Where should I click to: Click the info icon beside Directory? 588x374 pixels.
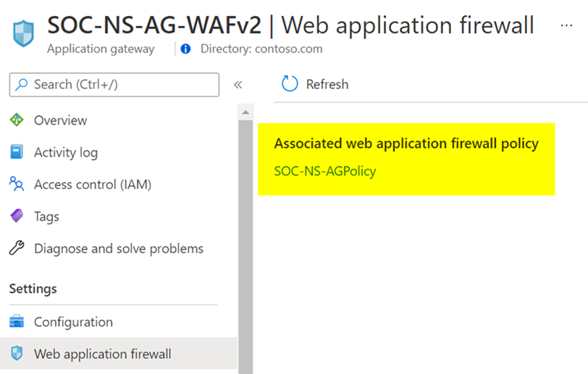tap(186, 49)
